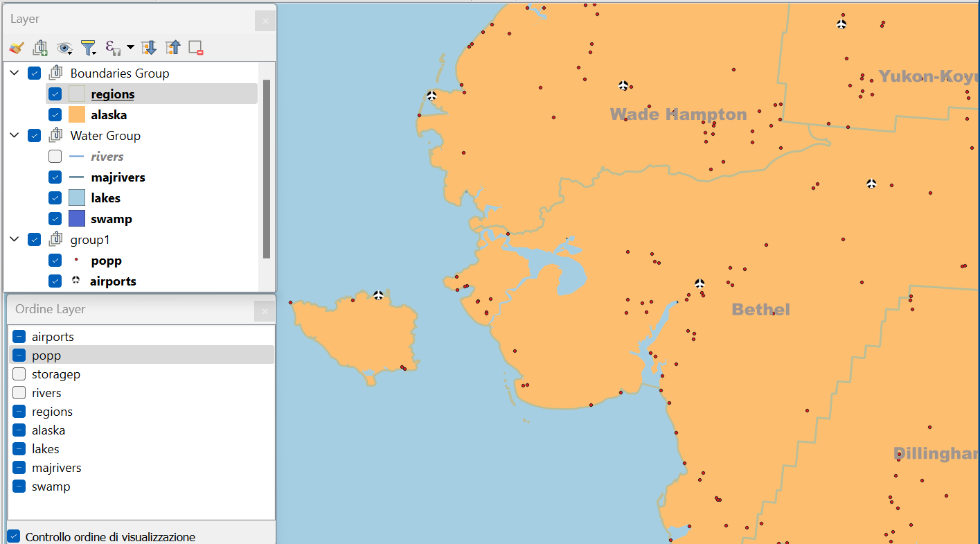Toggle the popp checkbox in Layer tree
This screenshot has width=980, height=544.
click(55, 260)
